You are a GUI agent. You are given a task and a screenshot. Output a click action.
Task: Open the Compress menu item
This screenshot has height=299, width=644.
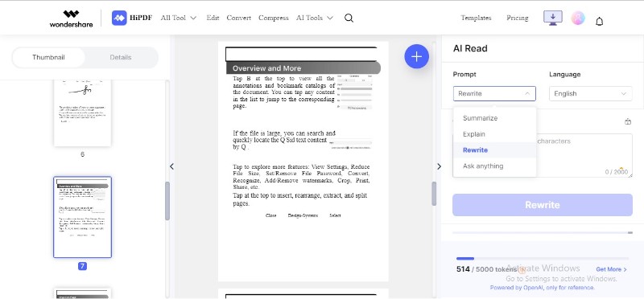tap(274, 18)
